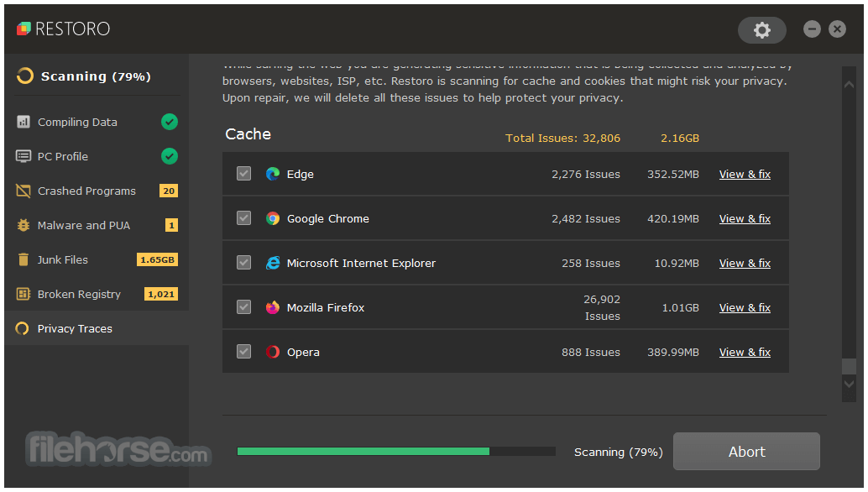Viewport: 868px width, 492px height.
Task: Click Scanning (79%) label beside progress bar
Action: pos(619,453)
